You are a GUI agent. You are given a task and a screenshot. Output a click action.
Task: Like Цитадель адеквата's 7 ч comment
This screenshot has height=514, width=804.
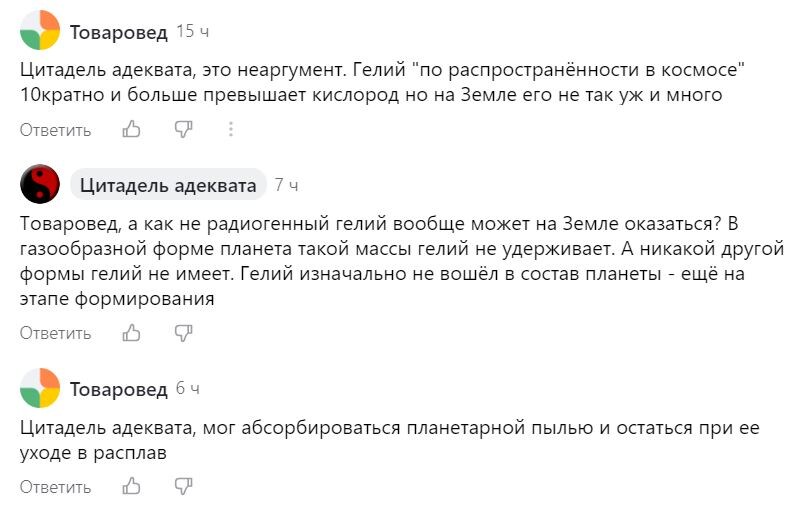tap(131, 333)
